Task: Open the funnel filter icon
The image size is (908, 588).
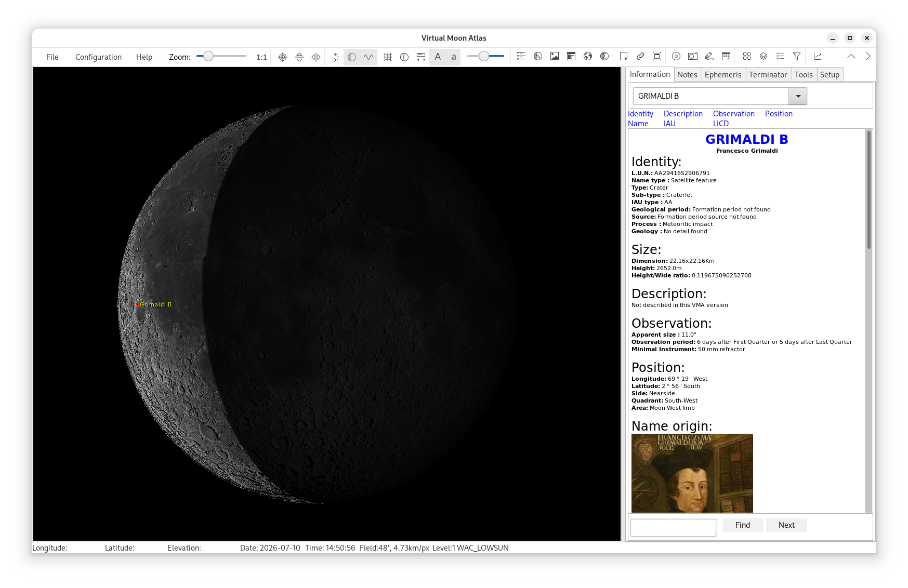Action: coord(797,57)
